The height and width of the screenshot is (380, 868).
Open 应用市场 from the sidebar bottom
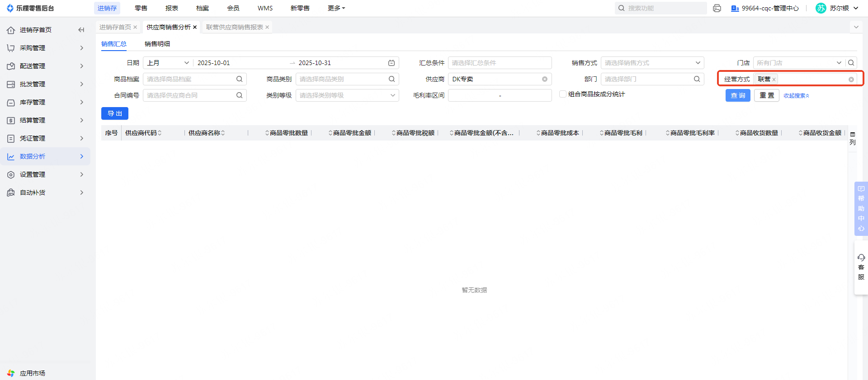point(32,373)
